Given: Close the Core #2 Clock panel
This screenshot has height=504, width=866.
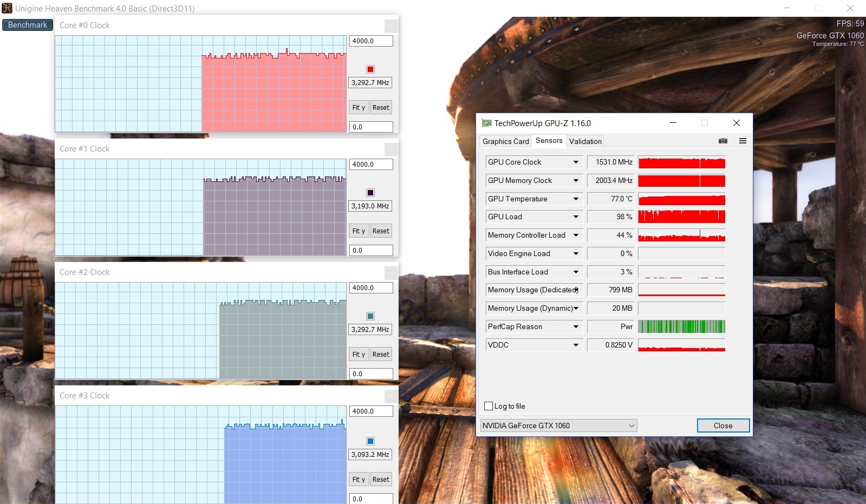Looking at the screenshot, I should pos(391,272).
